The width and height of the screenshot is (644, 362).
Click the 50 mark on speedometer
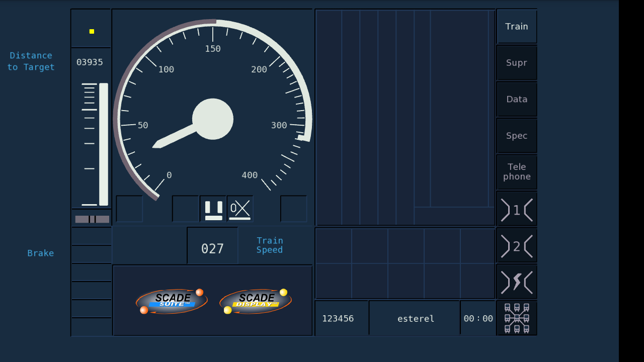(x=143, y=125)
